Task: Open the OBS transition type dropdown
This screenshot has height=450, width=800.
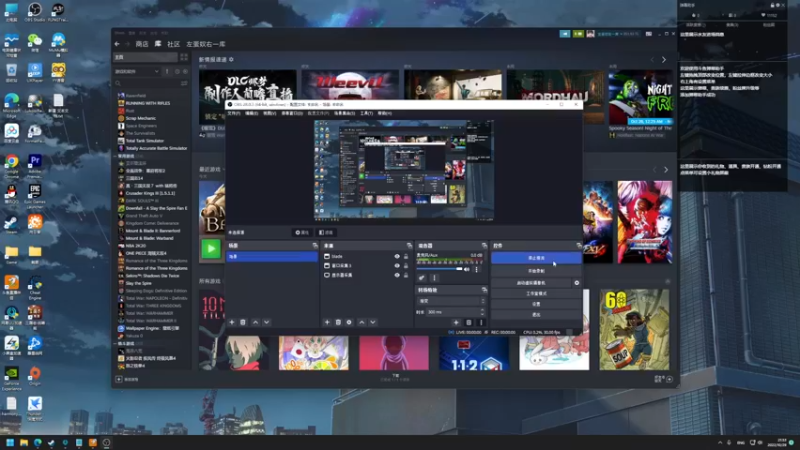Action: pyautogui.click(x=451, y=301)
